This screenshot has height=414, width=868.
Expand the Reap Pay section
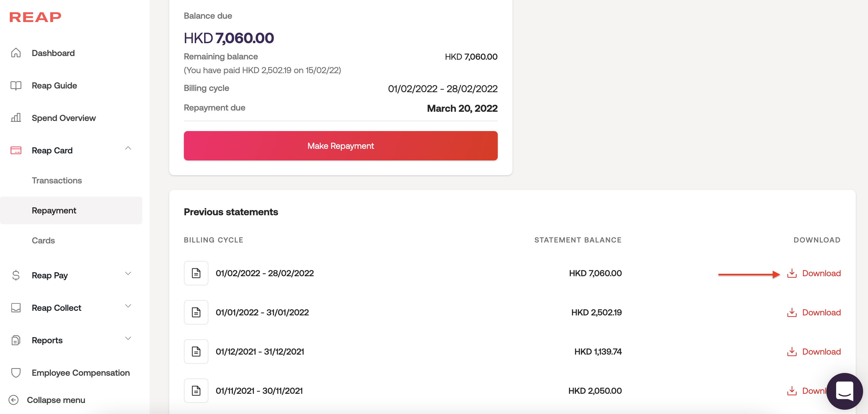[128, 274]
